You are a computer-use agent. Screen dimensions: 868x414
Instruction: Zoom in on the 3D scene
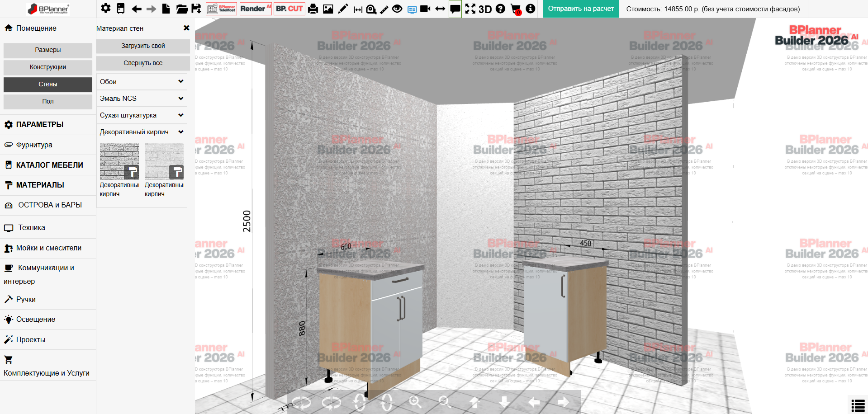[x=415, y=402]
